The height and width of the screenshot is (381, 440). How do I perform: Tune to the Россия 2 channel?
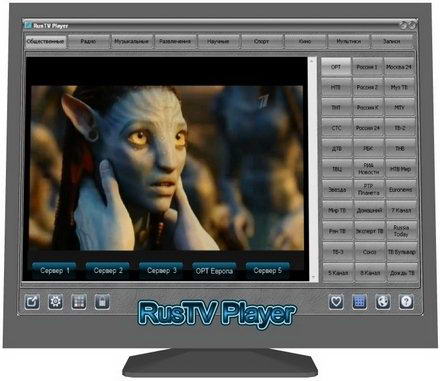367,87
